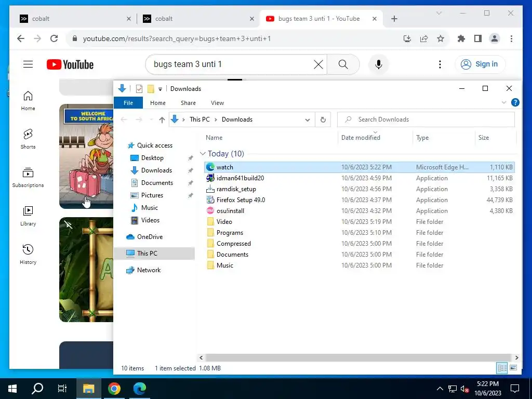Select Network in navigation pane
The width and height of the screenshot is (532, 399).
tap(149, 270)
